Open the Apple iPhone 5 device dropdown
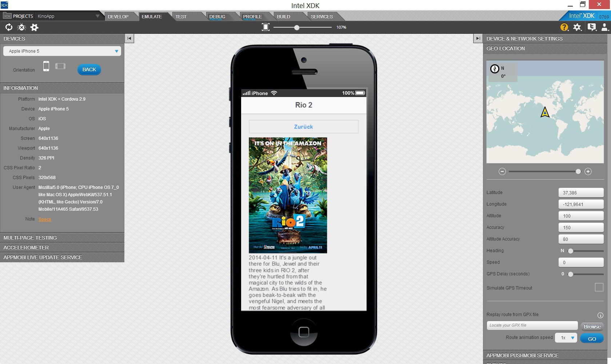 [x=62, y=51]
